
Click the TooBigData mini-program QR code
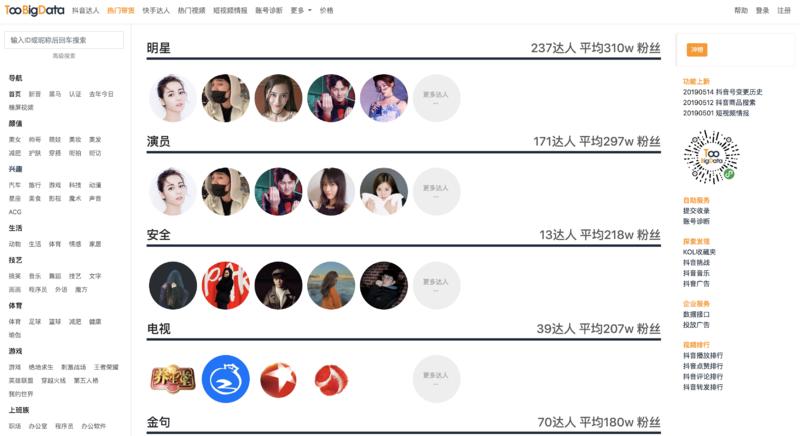pyautogui.click(x=711, y=157)
